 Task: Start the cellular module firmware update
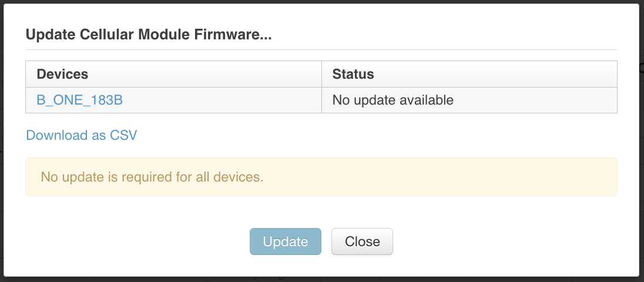click(x=286, y=241)
